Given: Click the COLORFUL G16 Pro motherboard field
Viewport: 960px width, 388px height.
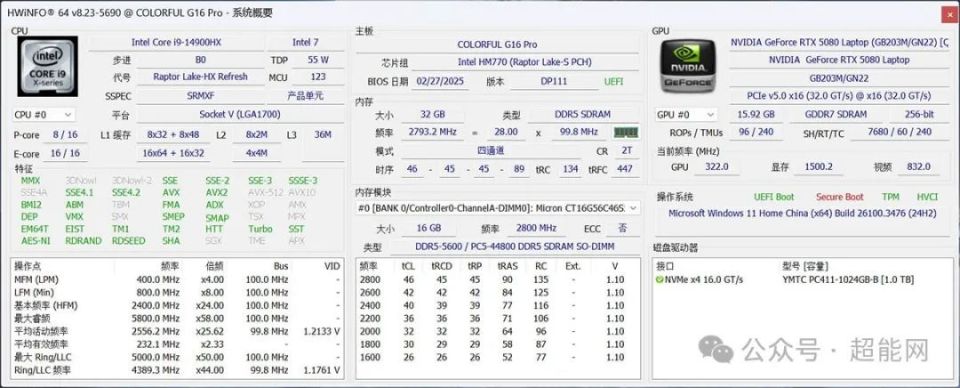Looking at the screenshot, I should point(497,45).
